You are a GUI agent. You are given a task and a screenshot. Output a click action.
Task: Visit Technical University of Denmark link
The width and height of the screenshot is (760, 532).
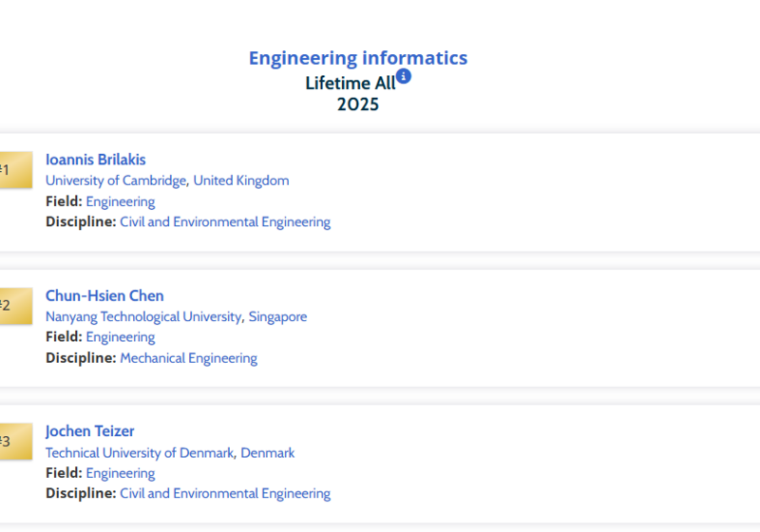[140, 452]
